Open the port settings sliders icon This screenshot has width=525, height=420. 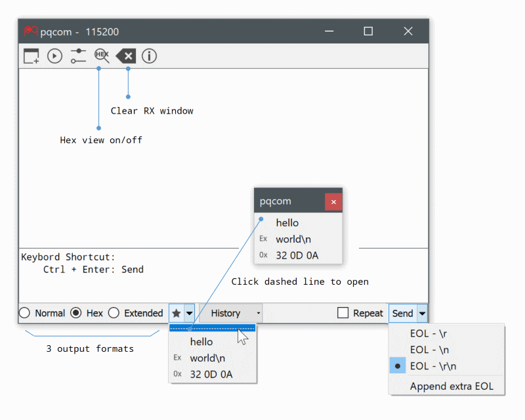[x=78, y=56]
